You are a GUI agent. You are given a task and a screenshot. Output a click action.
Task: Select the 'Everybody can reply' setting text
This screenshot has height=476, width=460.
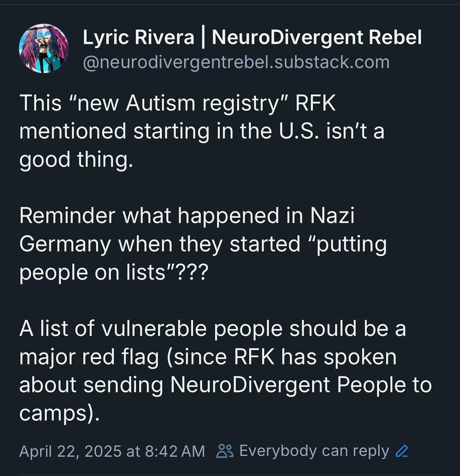pos(314,451)
